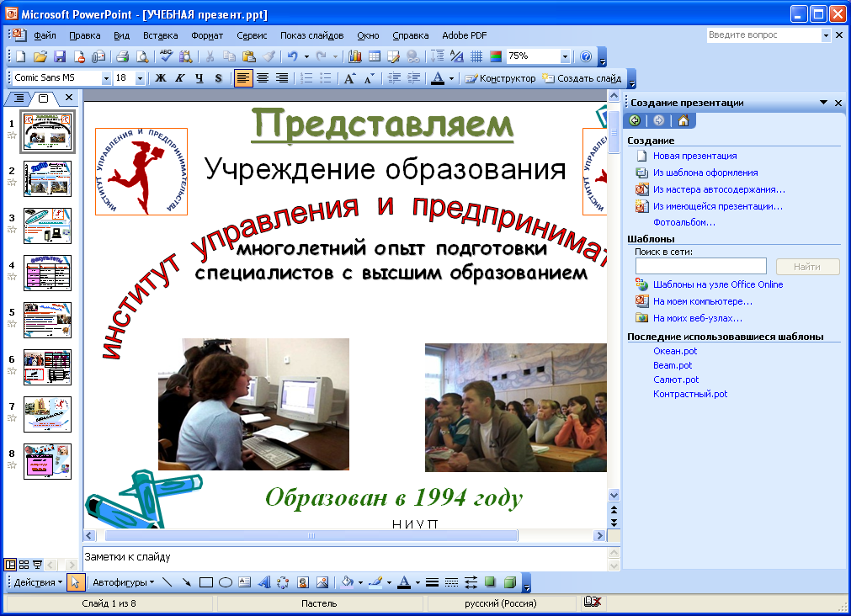Open Новая презентация link
851x616 pixels.
(694, 156)
